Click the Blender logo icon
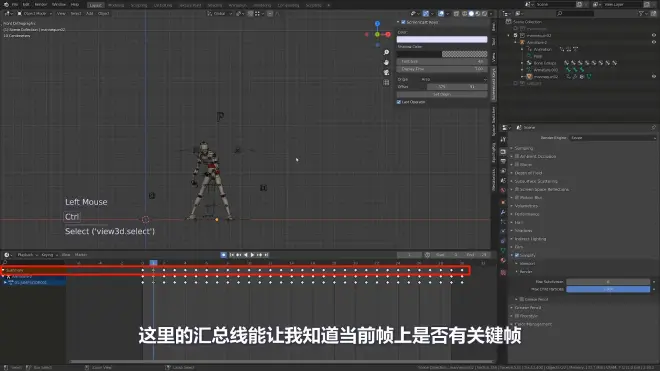 [6, 5]
